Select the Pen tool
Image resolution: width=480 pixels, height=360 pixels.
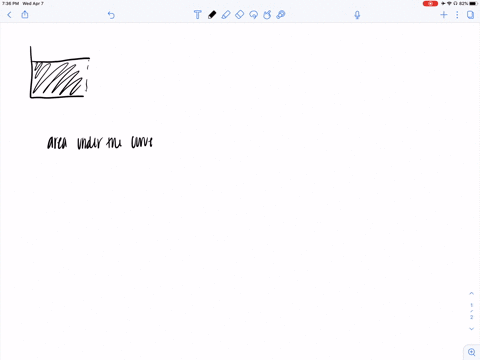(212, 15)
